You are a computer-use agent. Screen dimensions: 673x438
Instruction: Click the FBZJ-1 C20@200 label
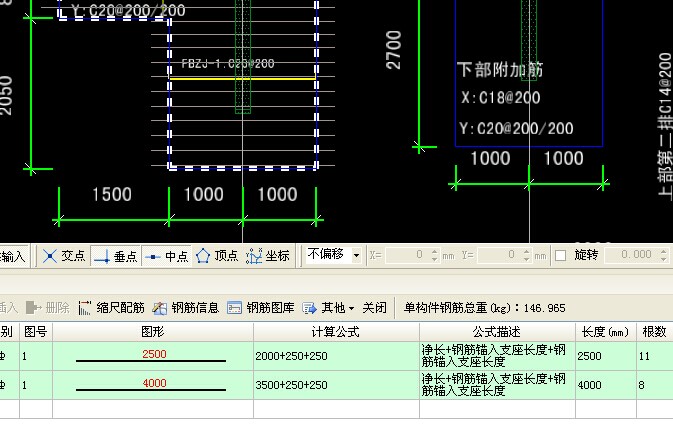tap(227, 64)
